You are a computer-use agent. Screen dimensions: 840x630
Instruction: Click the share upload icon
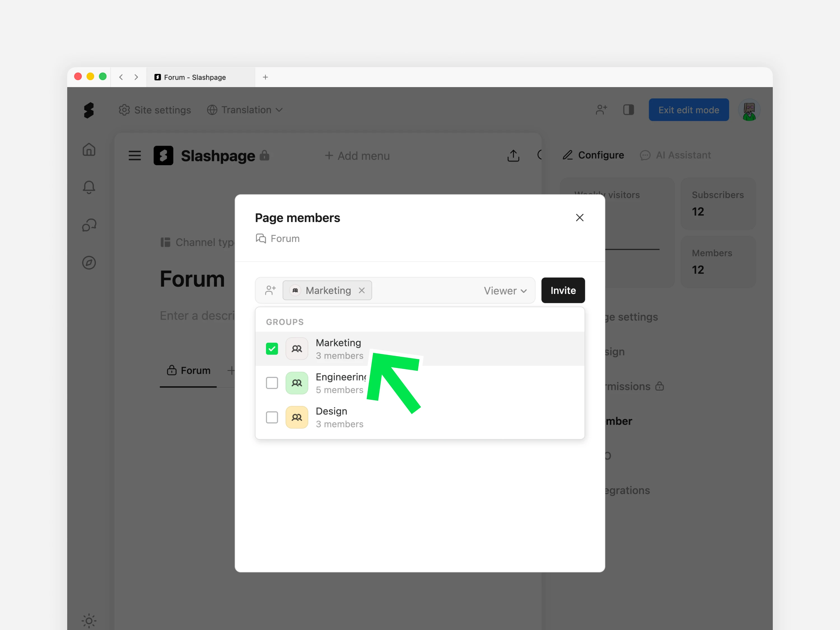(x=513, y=155)
